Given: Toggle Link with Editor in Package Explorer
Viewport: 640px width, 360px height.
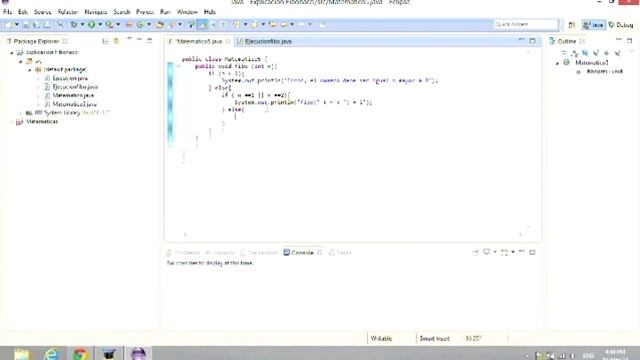Looking at the screenshot, I should coord(116,41).
